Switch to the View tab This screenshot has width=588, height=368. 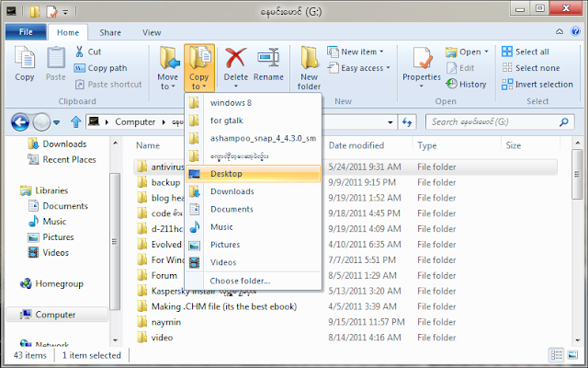click(152, 33)
